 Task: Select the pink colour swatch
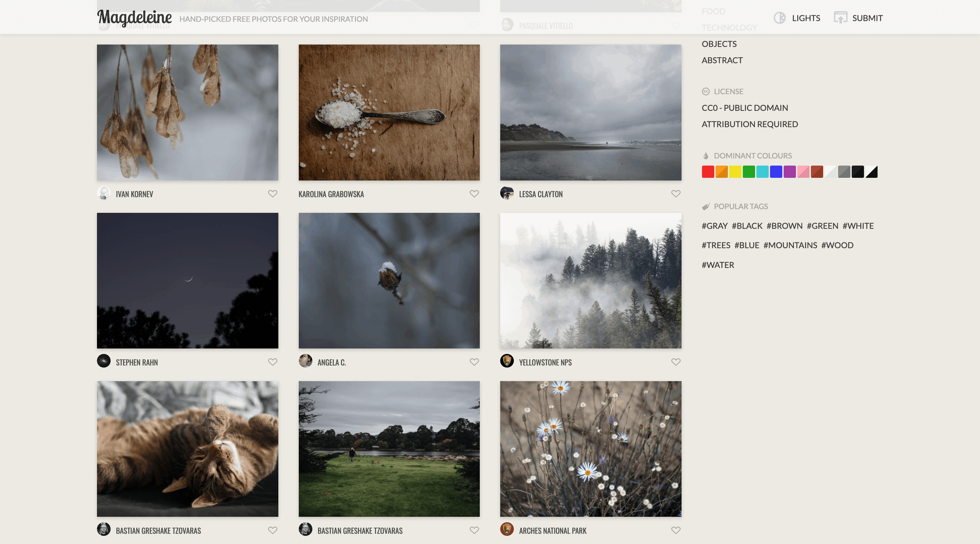tap(803, 172)
